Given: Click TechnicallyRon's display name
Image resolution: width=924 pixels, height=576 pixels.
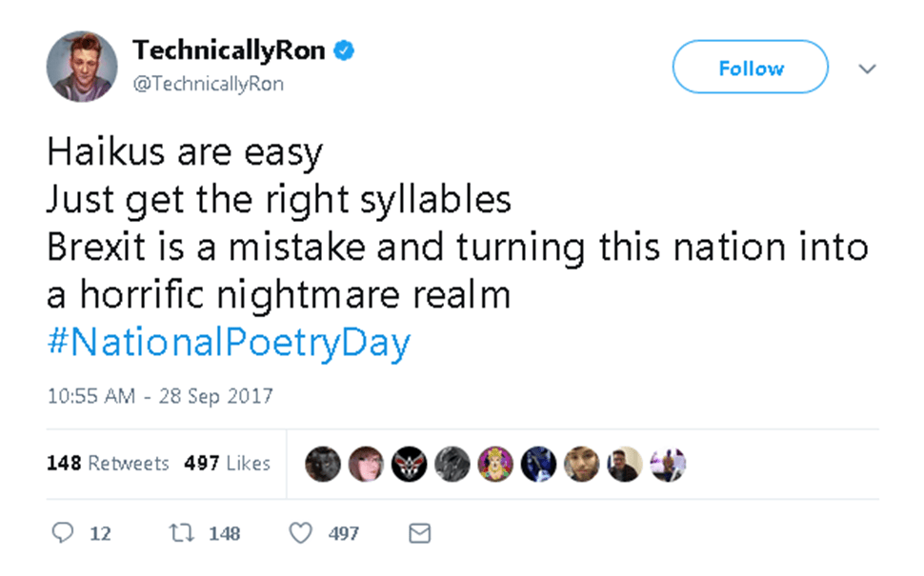Looking at the screenshot, I should click(x=229, y=51).
